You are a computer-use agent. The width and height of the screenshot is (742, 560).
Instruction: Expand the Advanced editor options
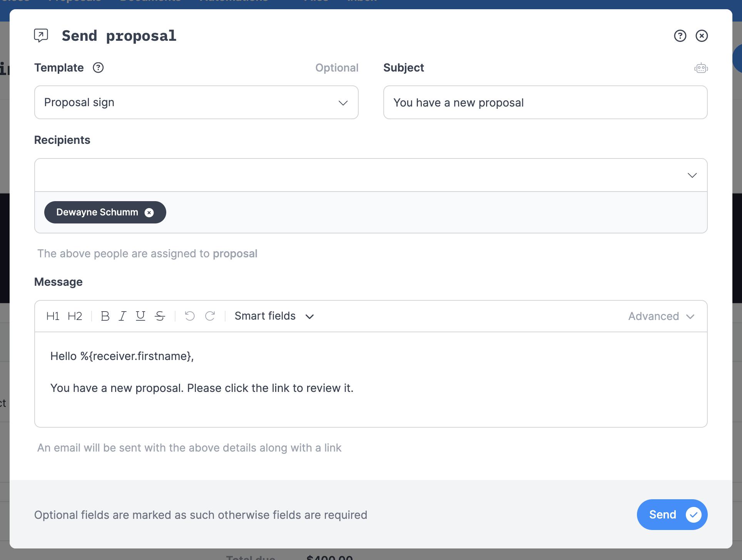click(660, 316)
